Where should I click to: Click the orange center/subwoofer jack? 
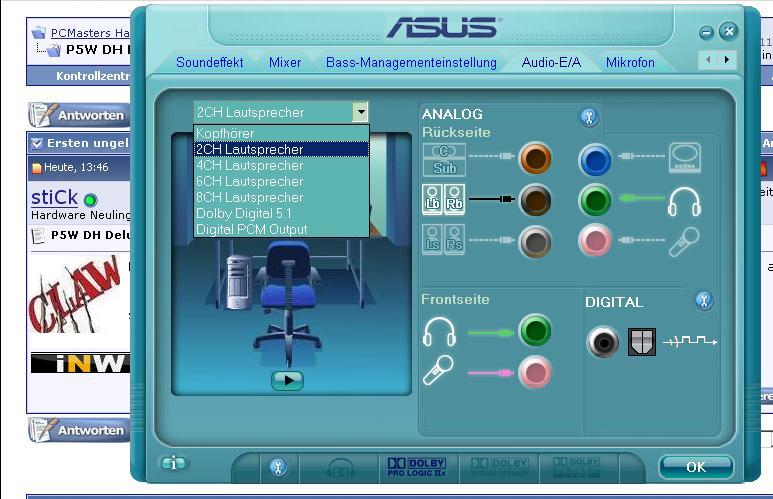535,158
